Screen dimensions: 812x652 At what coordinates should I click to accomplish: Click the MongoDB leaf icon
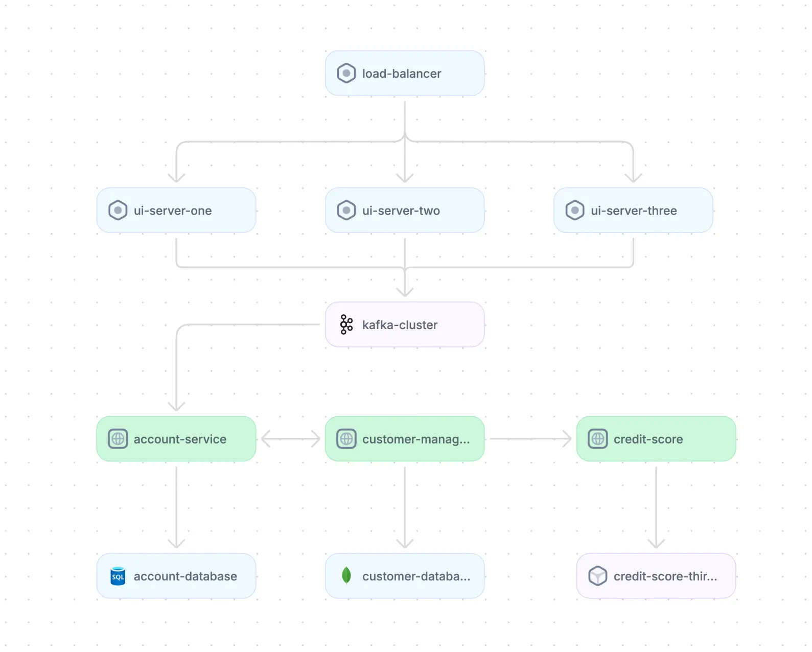coord(346,576)
